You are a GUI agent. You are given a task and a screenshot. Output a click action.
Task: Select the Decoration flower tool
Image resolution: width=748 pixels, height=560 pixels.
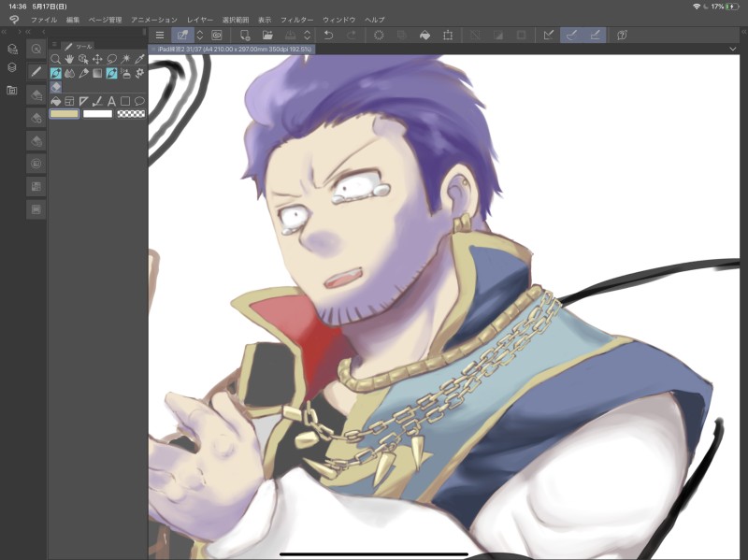click(x=139, y=73)
